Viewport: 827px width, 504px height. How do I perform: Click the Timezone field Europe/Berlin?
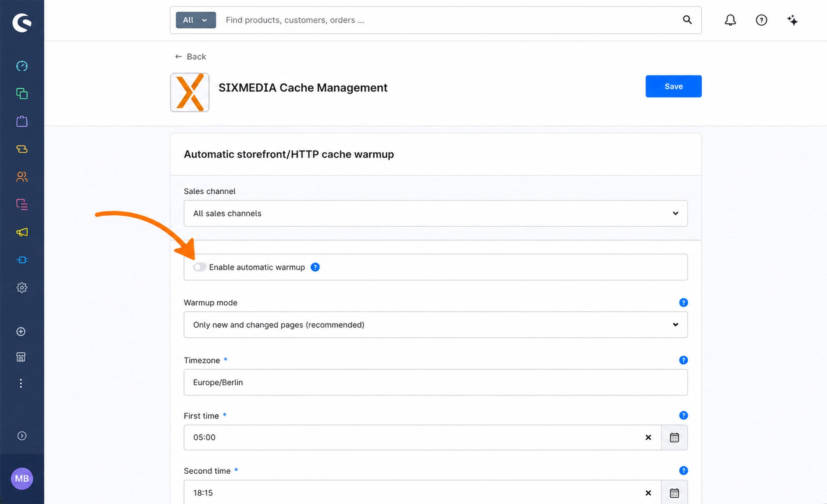435,382
